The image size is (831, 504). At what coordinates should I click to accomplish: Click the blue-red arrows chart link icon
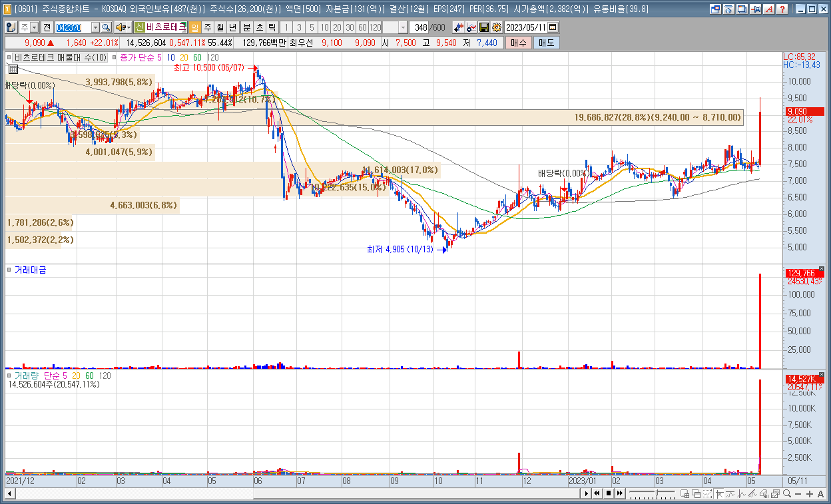tap(459, 27)
